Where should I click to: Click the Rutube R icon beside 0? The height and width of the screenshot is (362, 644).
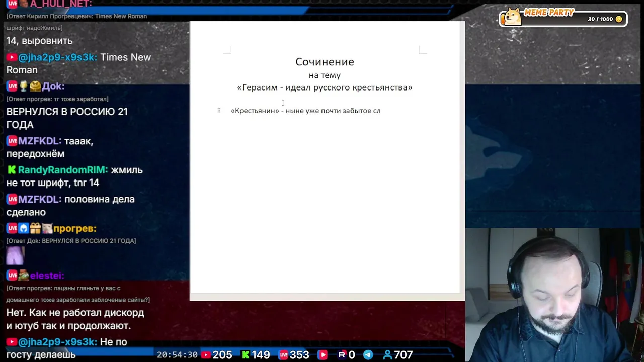pyautogui.click(x=342, y=355)
